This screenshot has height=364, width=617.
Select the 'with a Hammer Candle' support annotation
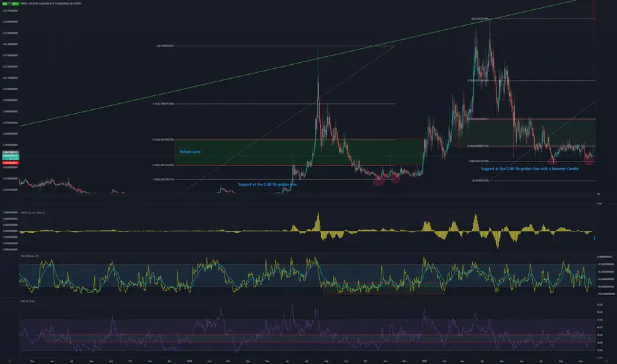point(530,169)
